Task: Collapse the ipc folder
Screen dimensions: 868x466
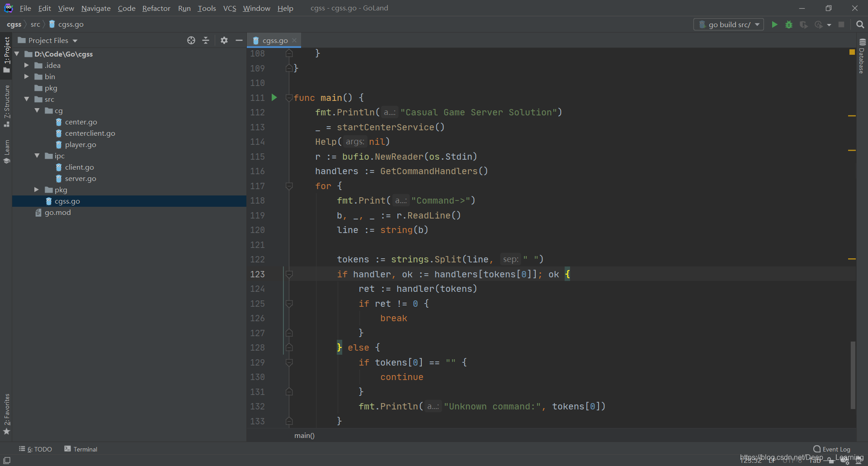Action: [37, 156]
